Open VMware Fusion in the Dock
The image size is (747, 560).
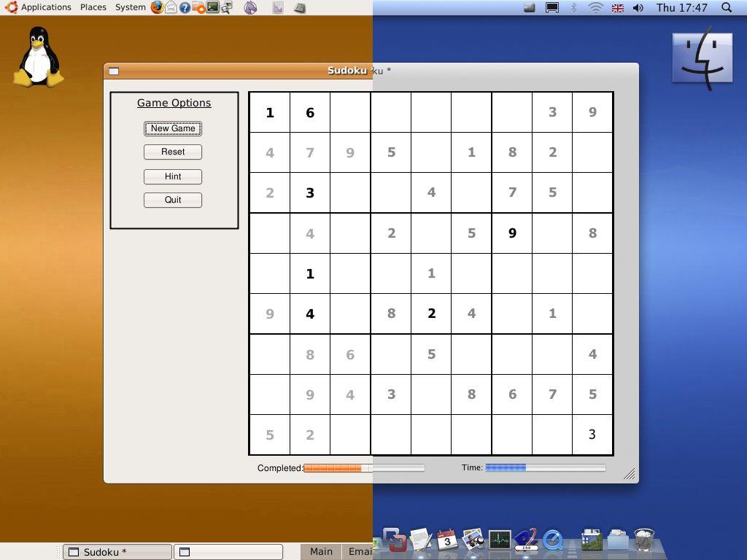[x=394, y=540]
